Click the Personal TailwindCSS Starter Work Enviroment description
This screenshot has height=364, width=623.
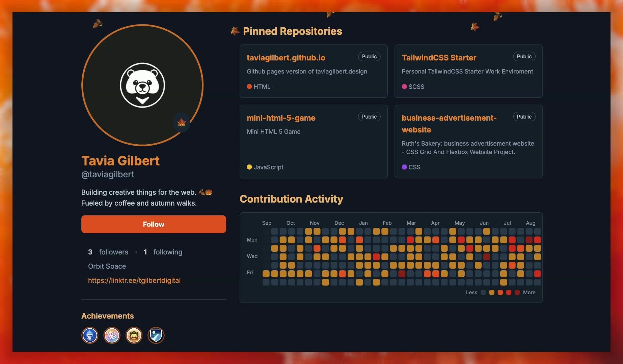(467, 71)
